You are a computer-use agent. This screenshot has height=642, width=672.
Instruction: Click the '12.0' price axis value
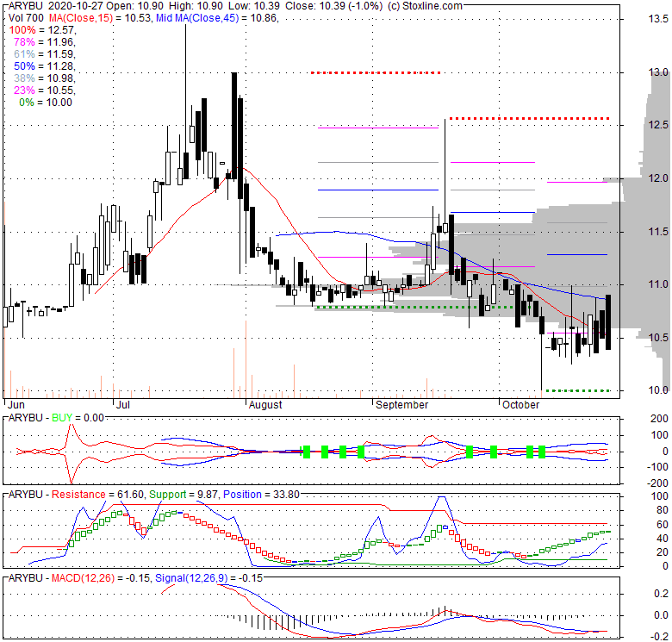(x=658, y=178)
